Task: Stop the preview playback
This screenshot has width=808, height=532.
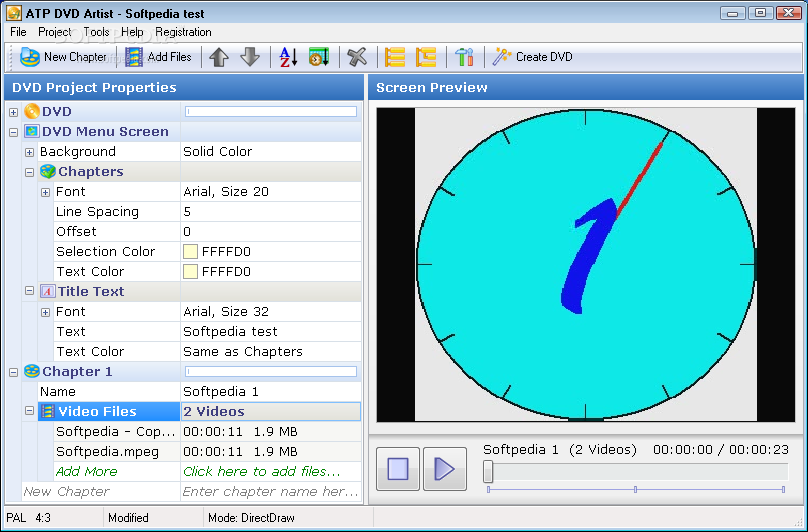Action: [x=398, y=469]
